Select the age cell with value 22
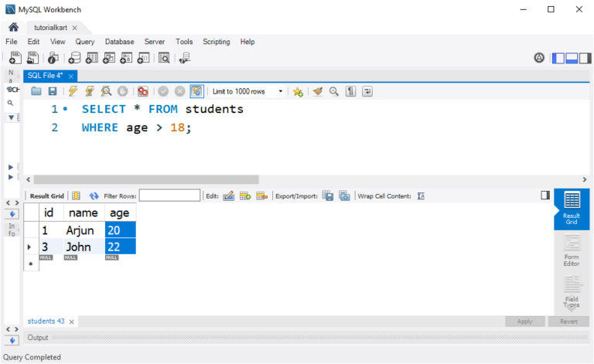 pyautogui.click(x=120, y=247)
